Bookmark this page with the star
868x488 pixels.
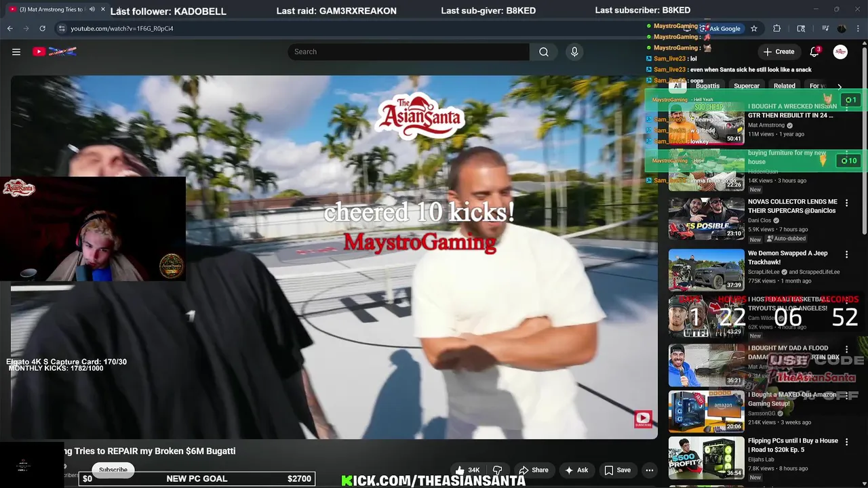point(753,28)
